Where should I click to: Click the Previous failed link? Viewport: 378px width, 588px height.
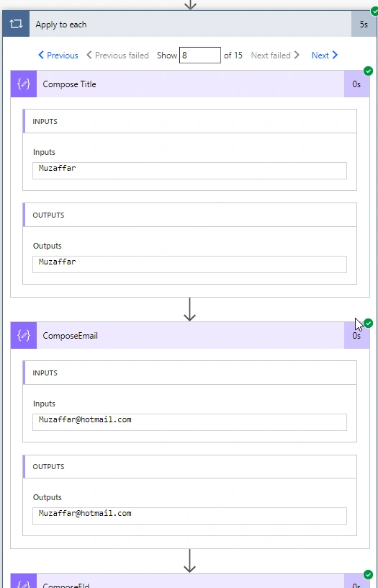click(x=117, y=55)
